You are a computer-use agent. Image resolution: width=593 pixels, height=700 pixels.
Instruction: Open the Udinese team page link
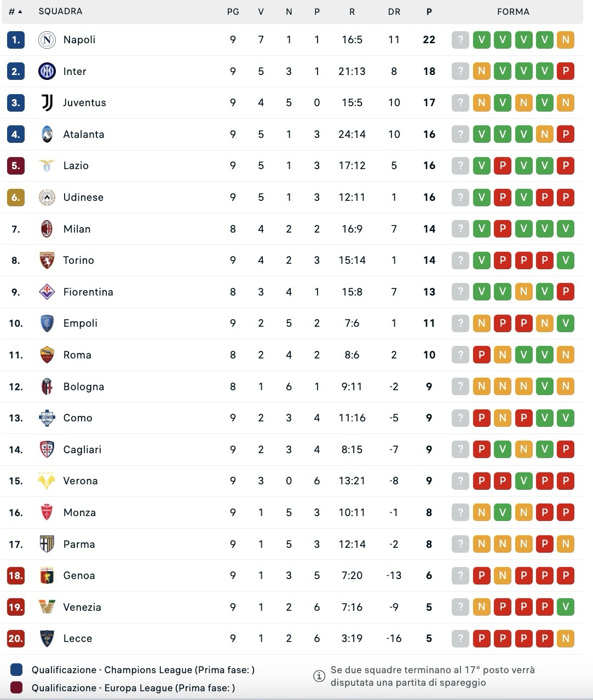pyautogui.click(x=83, y=198)
